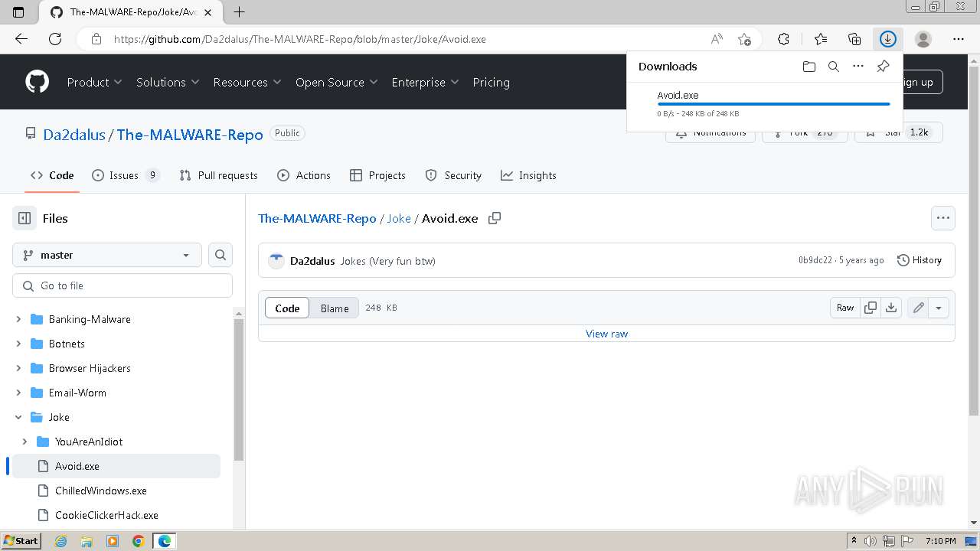Edit this file pencil icon
The height and width of the screenshot is (551, 980).
(918, 308)
